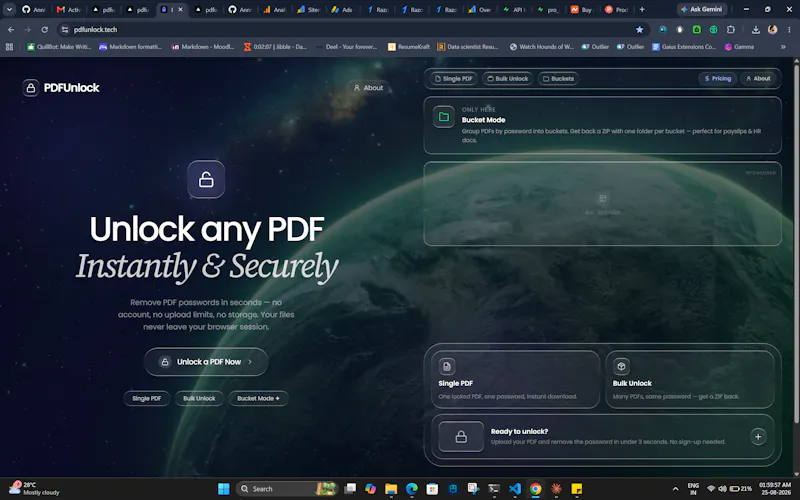Image resolution: width=800 pixels, height=500 pixels.
Task: Click the page vertical scrollbar
Action: [x=796, y=242]
